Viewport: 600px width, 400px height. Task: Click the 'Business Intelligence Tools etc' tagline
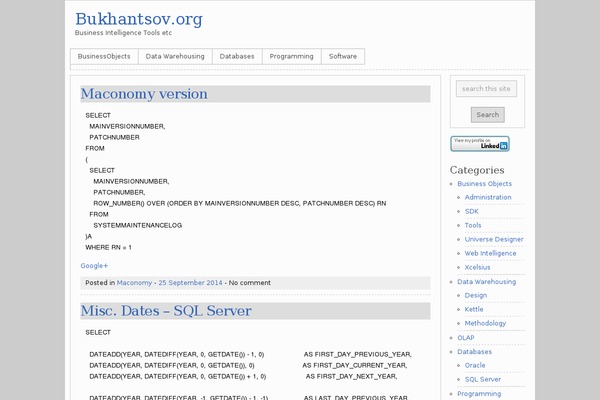point(123,33)
